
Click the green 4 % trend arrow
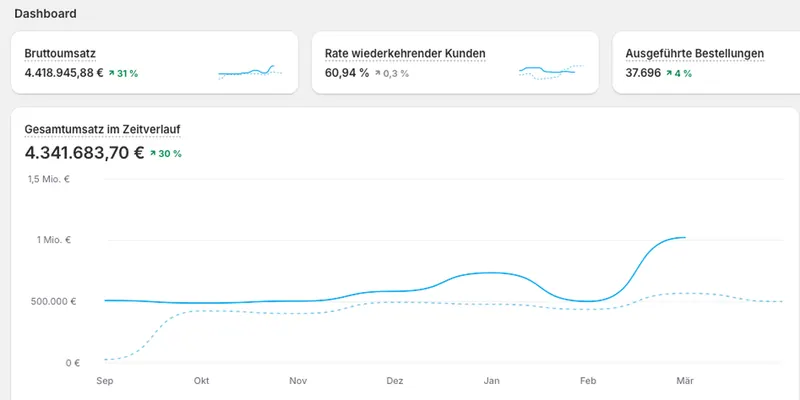(669, 73)
